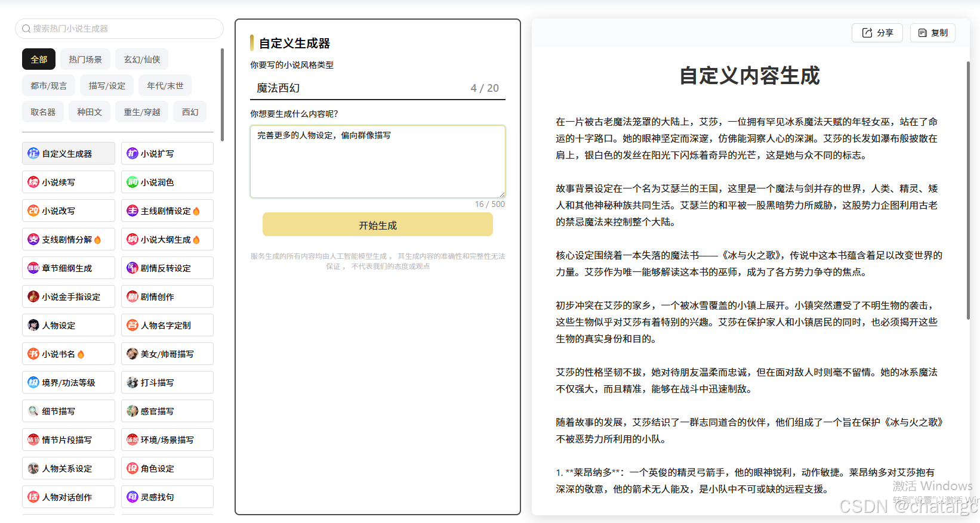Click the 支线剧情分解 tool icon
The width and height of the screenshot is (980, 523).
click(x=33, y=239)
